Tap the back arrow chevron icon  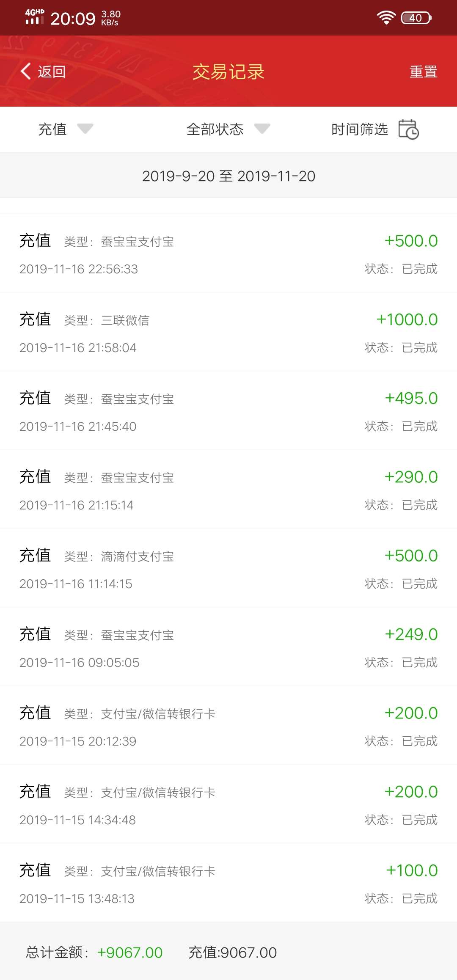(26, 71)
